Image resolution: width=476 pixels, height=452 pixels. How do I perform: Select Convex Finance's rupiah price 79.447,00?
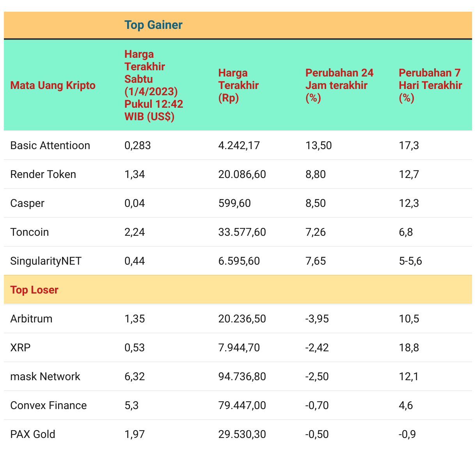pos(242,406)
